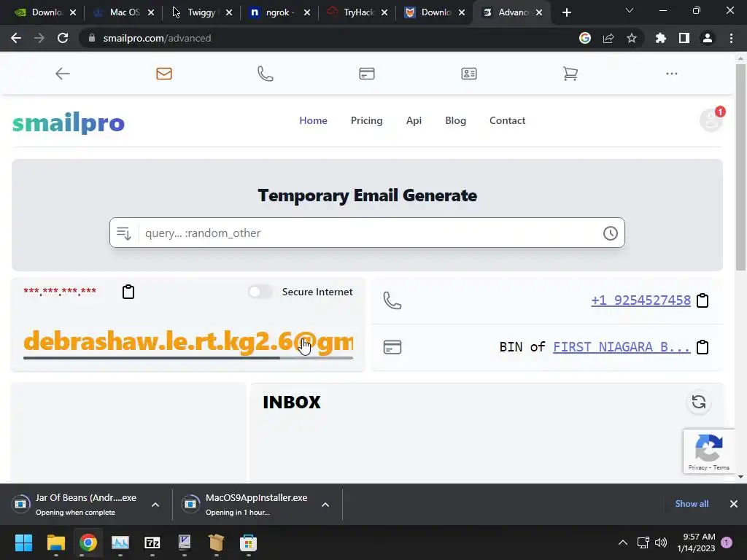Open 7-Zip from the taskbar
Screen dimensions: 747x560
click(x=152, y=542)
